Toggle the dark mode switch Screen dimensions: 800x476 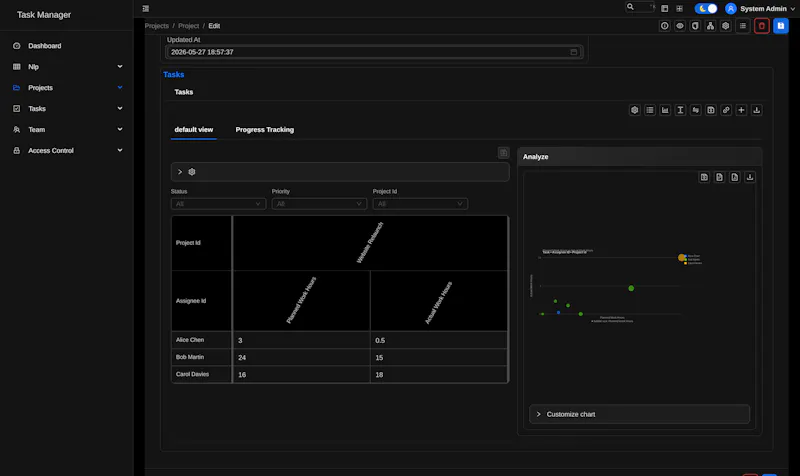point(706,8)
